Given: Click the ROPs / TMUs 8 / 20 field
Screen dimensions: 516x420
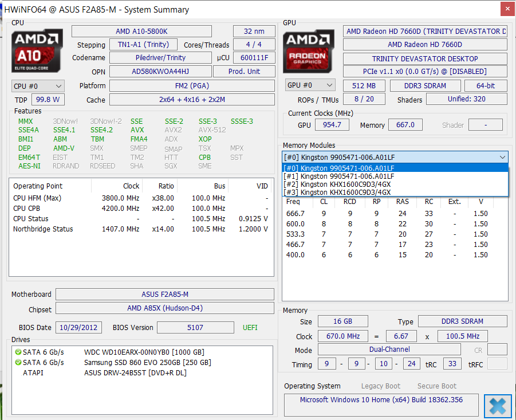Looking at the screenshot, I should [x=364, y=99].
